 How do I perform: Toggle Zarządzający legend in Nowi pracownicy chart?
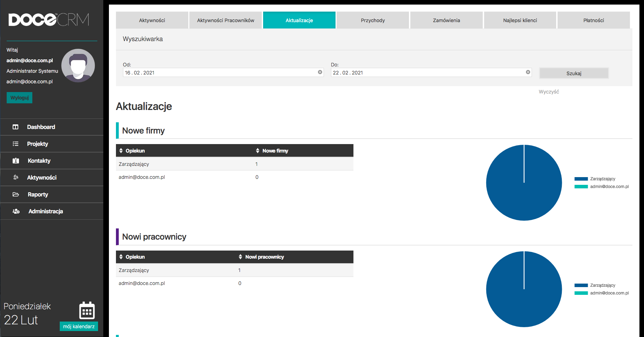tap(595, 285)
